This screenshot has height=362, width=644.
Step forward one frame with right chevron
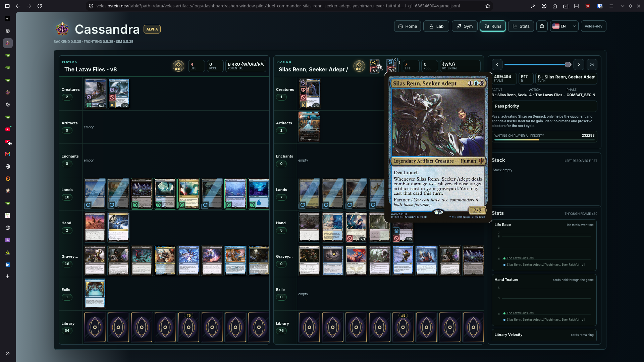click(x=579, y=64)
